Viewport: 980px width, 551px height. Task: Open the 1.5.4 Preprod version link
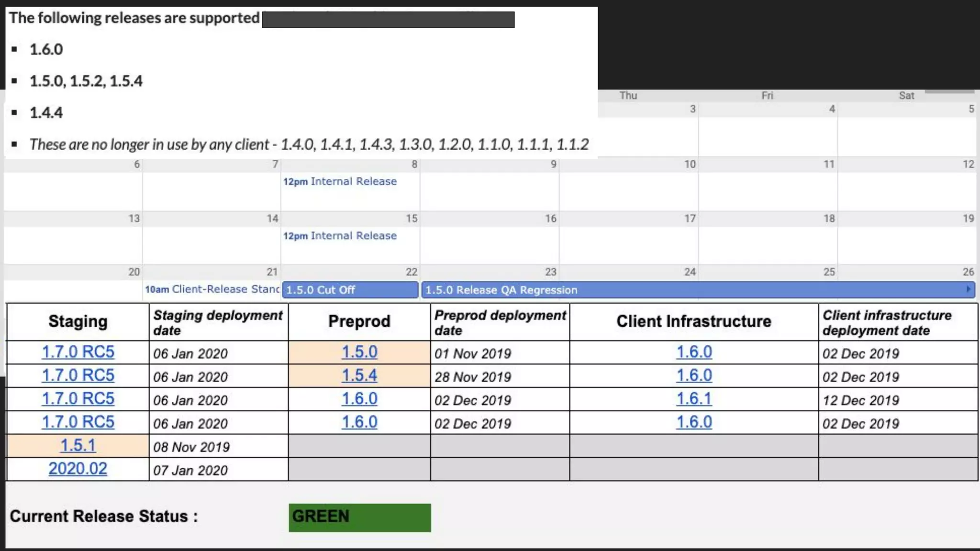[x=359, y=375]
